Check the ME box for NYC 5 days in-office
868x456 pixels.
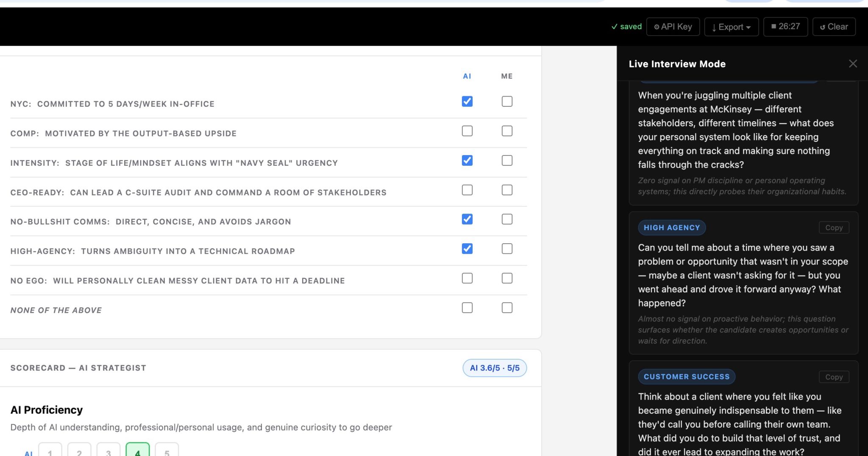pyautogui.click(x=506, y=101)
